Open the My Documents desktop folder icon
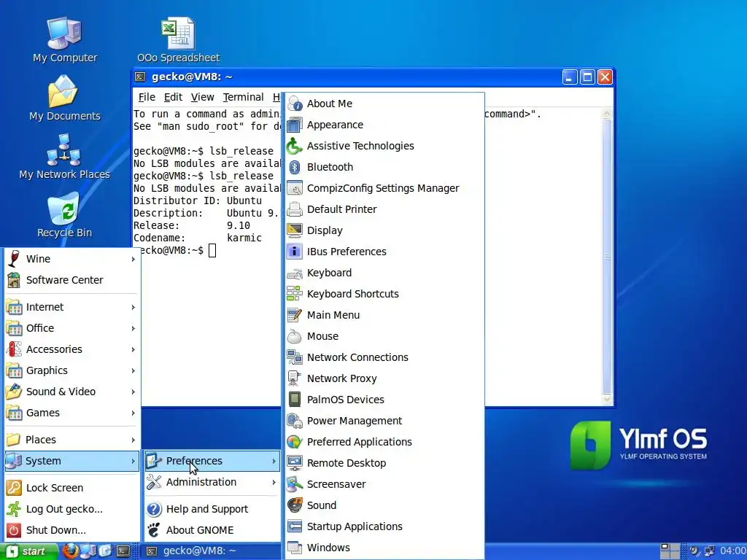The width and height of the screenshot is (747, 560). pos(65,98)
